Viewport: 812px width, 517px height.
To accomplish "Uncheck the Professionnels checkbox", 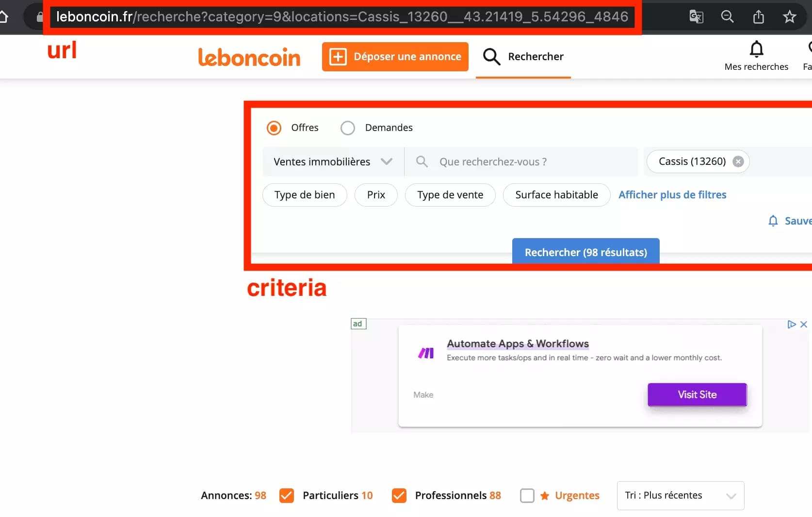I will click(x=399, y=496).
